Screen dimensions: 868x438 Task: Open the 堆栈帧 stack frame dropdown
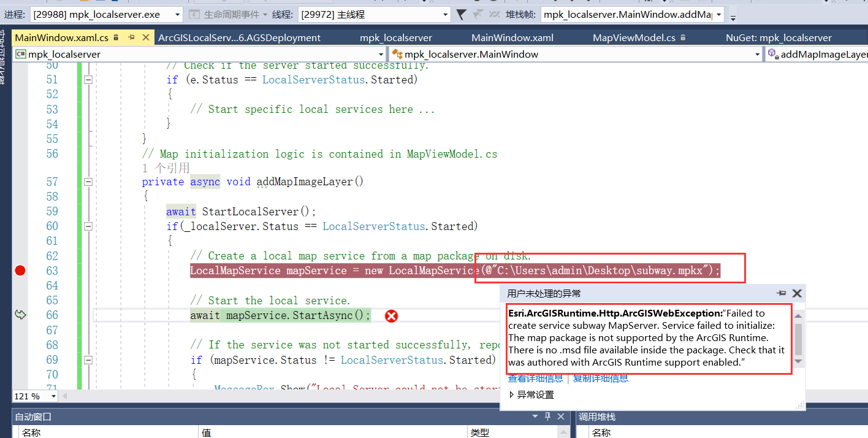tap(718, 13)
